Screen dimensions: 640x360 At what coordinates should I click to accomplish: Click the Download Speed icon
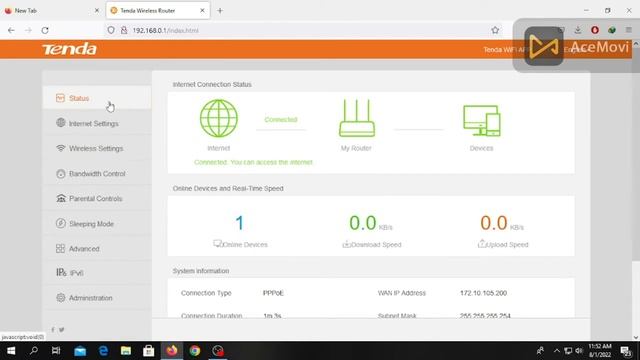point(346,244)
